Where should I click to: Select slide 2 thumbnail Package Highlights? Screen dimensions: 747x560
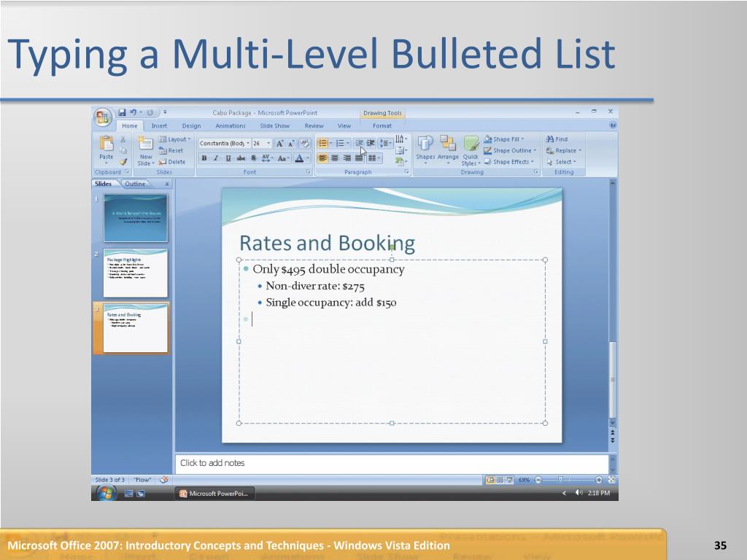[x=135, y=273]
